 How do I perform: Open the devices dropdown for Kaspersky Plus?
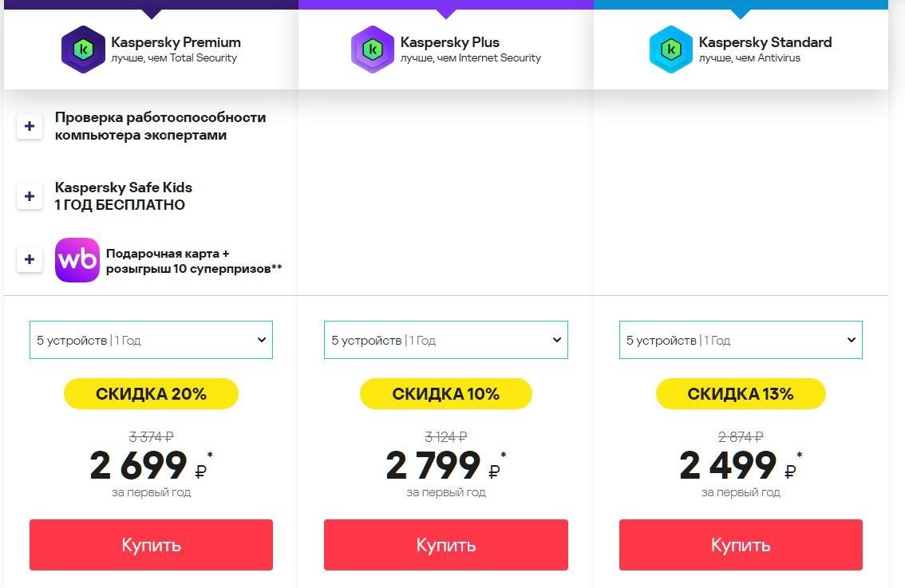446,340
